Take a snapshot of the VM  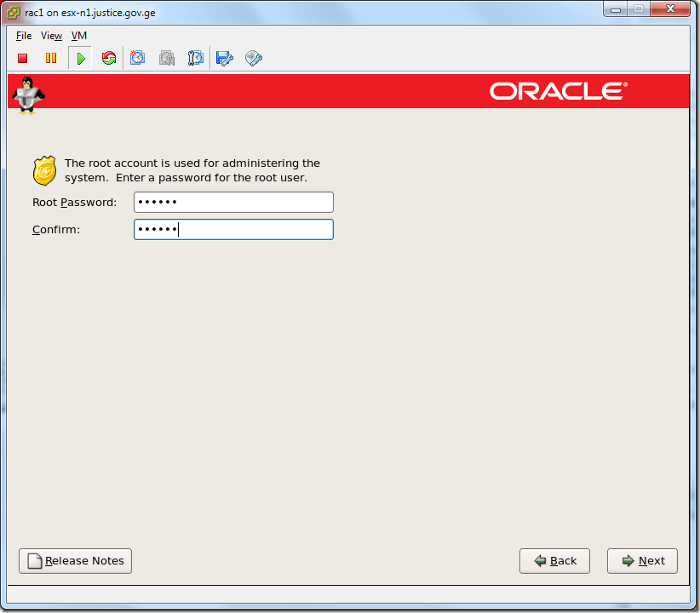point(137,58)
